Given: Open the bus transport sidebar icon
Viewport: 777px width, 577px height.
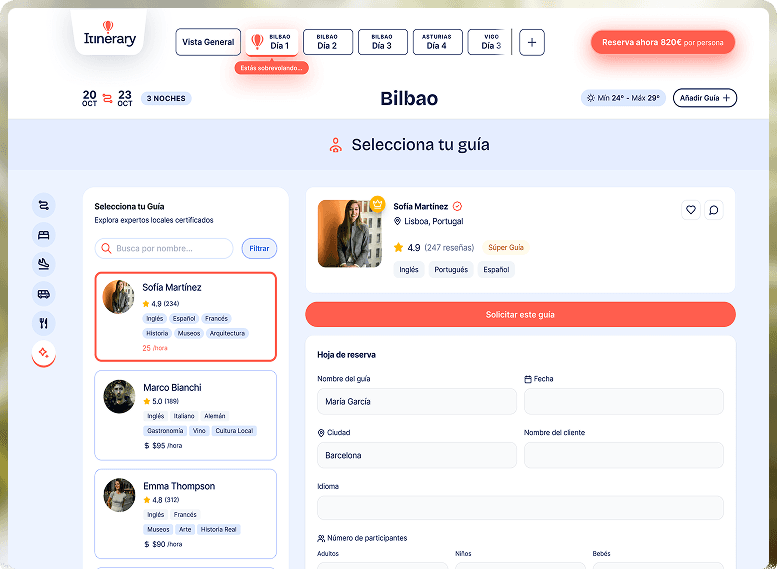Looking at the screenshot, I should pos(44,294).
